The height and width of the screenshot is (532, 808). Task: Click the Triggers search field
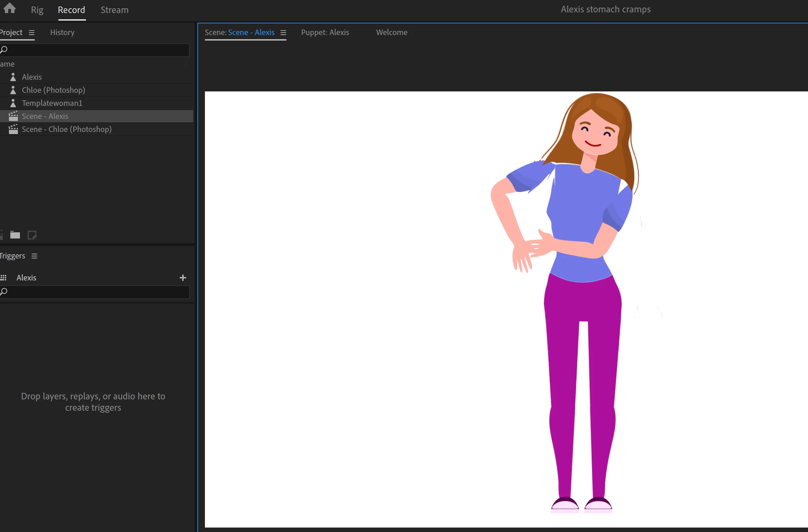(95, 292)
